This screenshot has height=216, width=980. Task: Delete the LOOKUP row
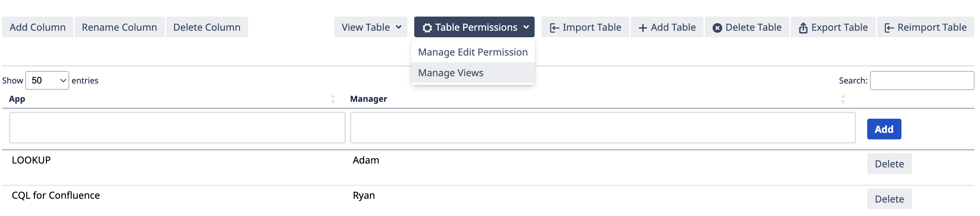(889, 164)
